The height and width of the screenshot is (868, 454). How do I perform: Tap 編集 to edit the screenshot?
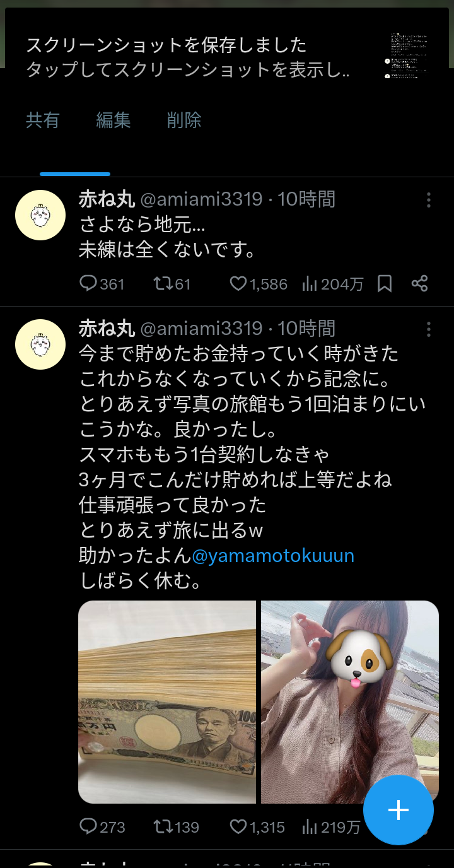click(113, 120)
